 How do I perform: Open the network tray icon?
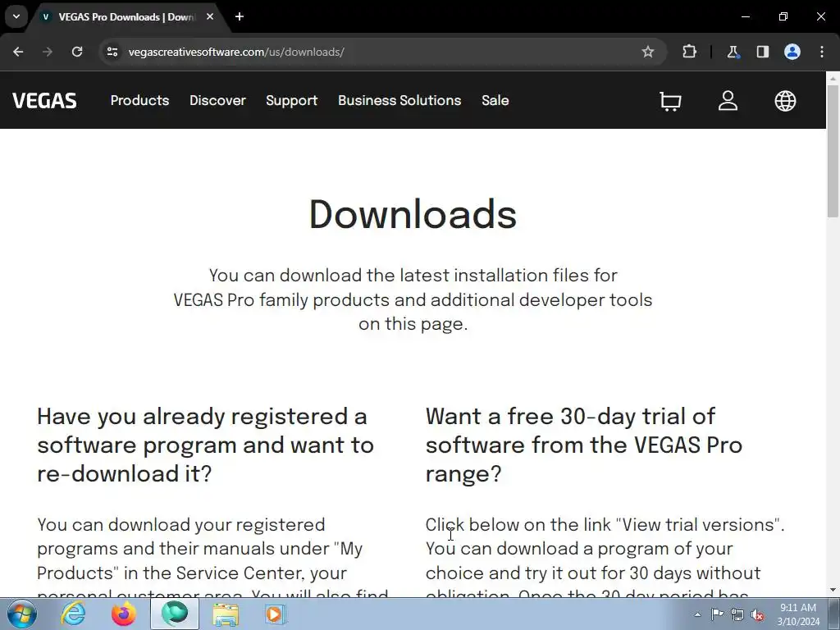click(x=737, y=614)
